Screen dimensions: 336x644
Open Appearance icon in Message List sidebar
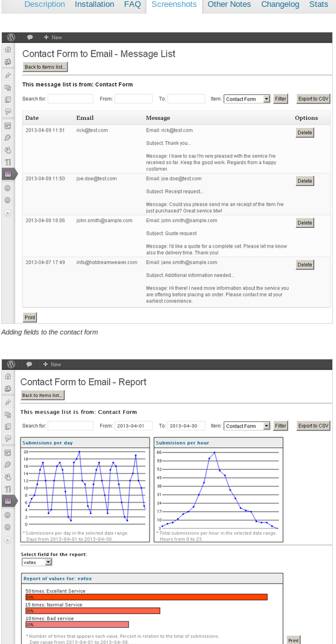tap(8, 125)
